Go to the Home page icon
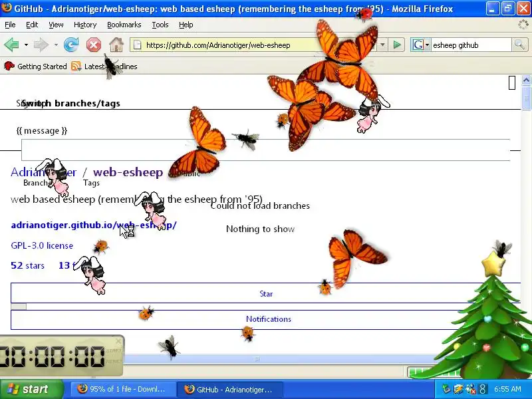The image size is (532, 399). tap(116, 45)
